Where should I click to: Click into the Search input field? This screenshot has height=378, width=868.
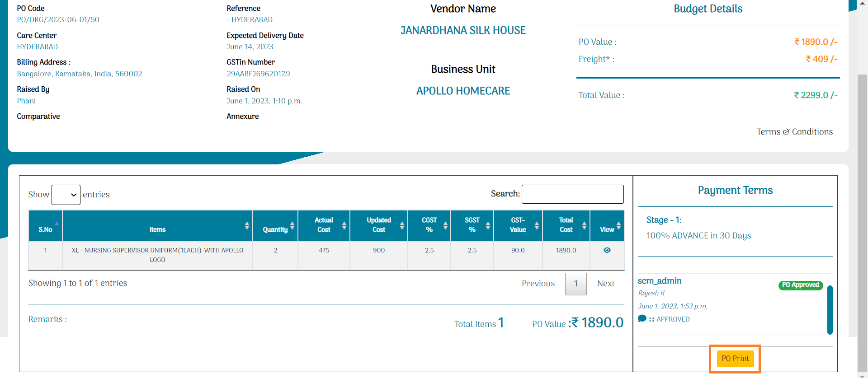(x=572, y=194)
